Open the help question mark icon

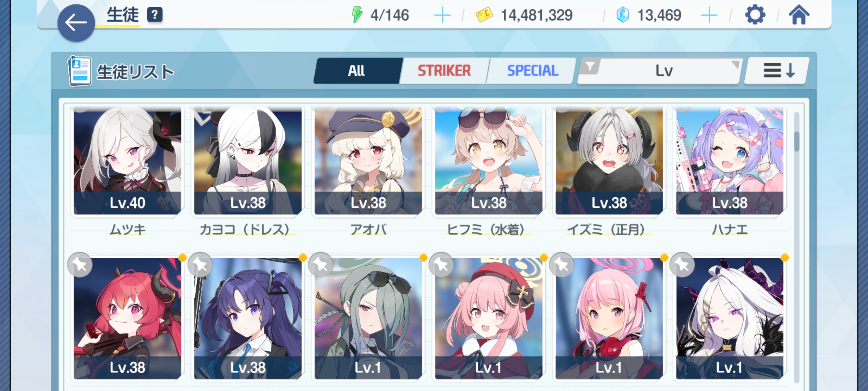coord(154,15)
